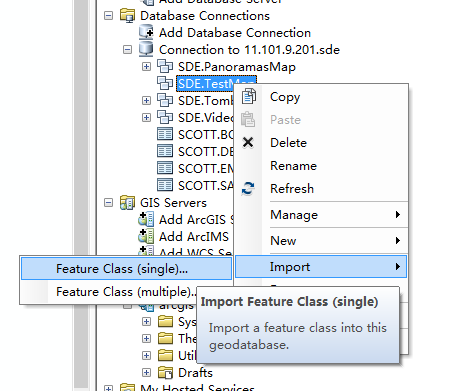This screenshot has width=454, height=391.
Task: Select Connection to 11.101.9.201.sde
Action: [249, 50]
